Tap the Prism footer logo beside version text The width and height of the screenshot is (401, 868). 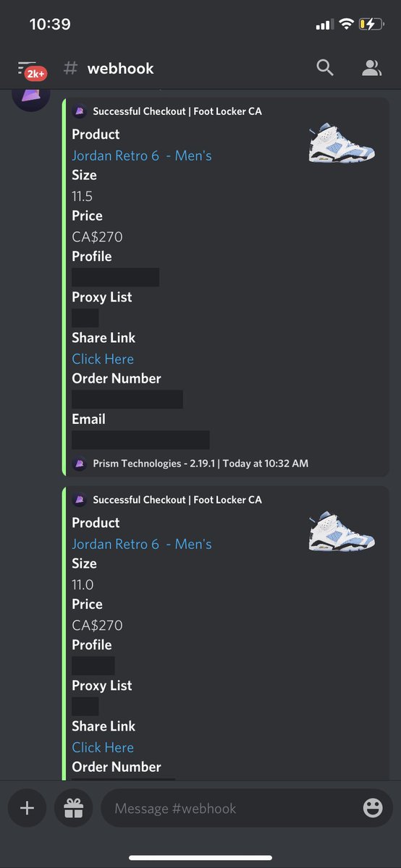[80, 463]
